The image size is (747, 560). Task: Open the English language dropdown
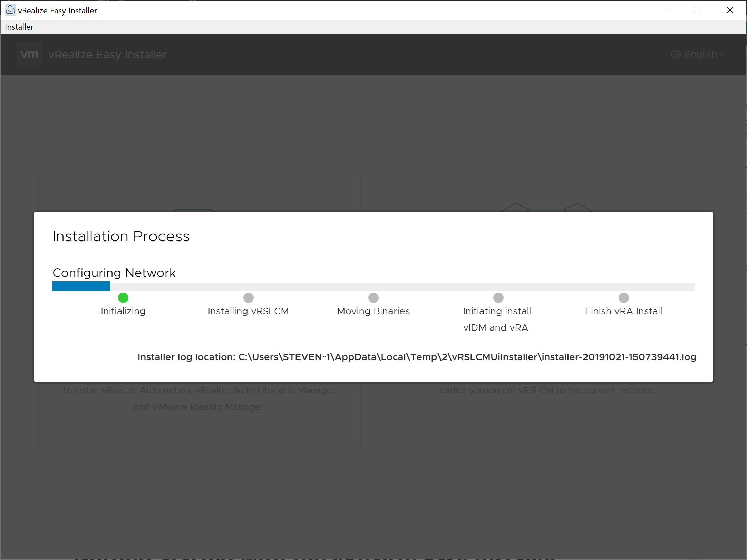point(700,55)
